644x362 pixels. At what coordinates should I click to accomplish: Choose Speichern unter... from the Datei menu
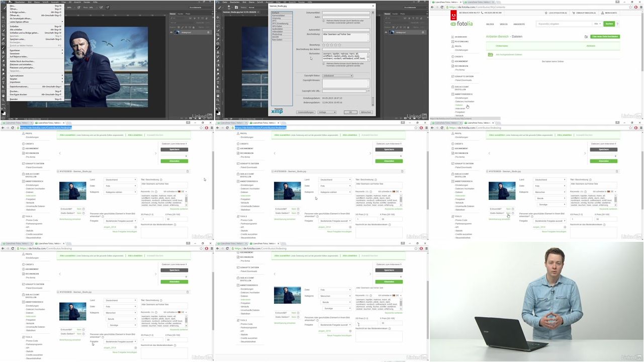pos(35,39)
